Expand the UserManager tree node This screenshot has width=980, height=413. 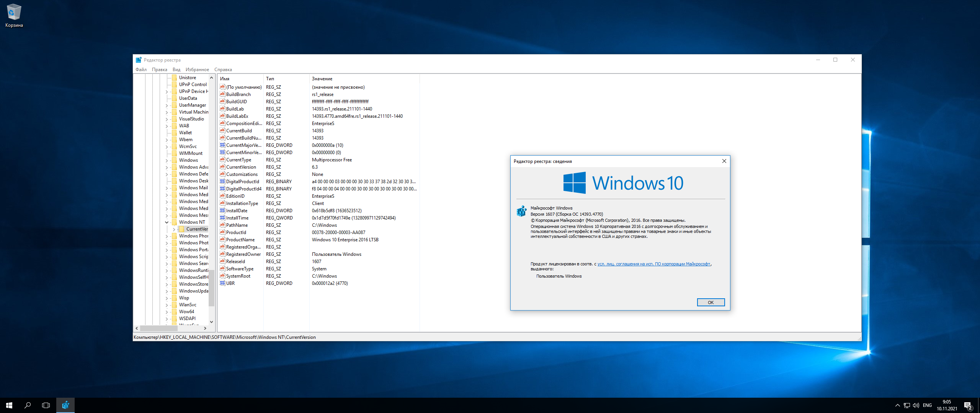[167, 105]
